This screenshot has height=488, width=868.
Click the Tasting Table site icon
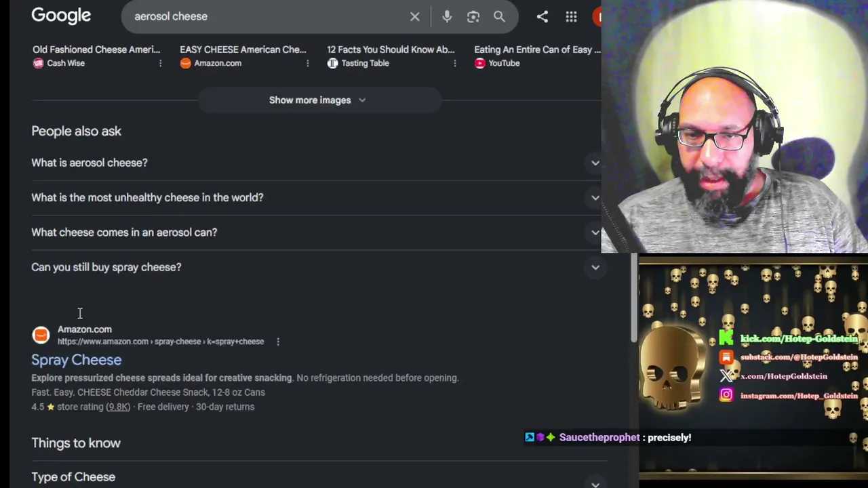point(332,63)
